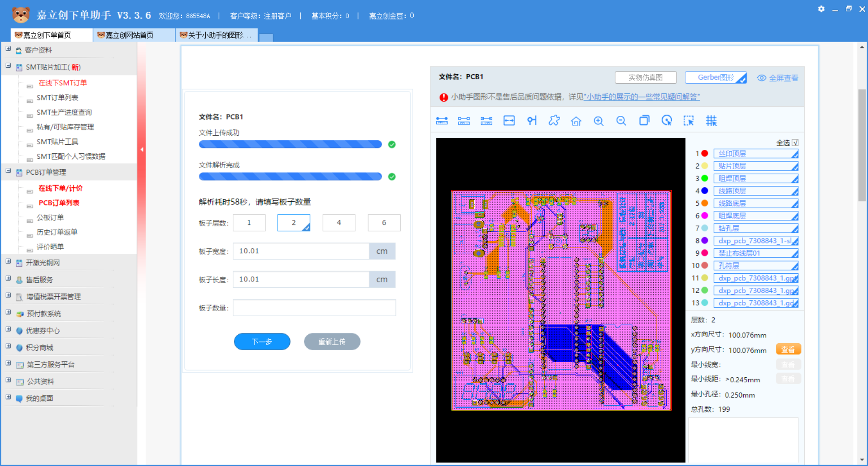Select board layer count 4
Screen dimensions: 868x466
click(x=339, y=223)
